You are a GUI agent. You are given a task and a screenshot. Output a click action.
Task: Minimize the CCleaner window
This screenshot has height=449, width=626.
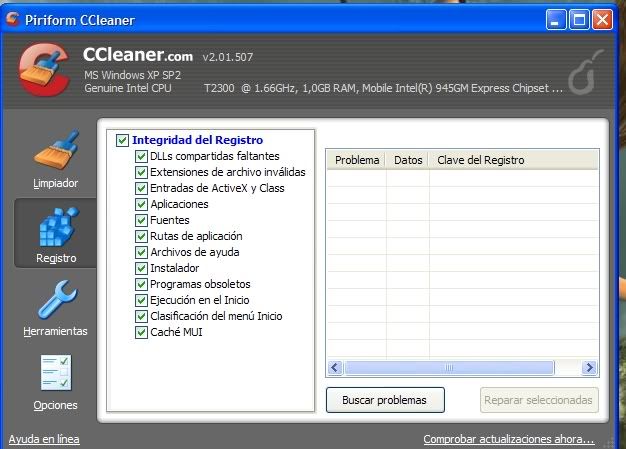[x=555, y=19]
